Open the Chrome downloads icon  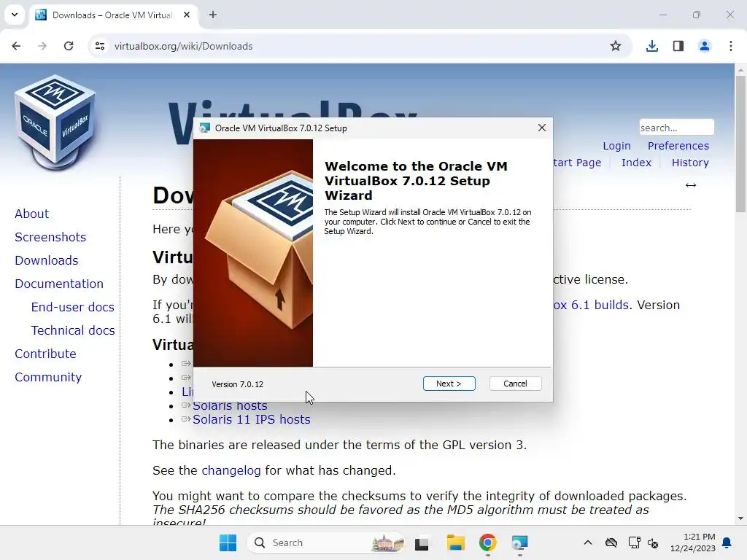point(651,46)
